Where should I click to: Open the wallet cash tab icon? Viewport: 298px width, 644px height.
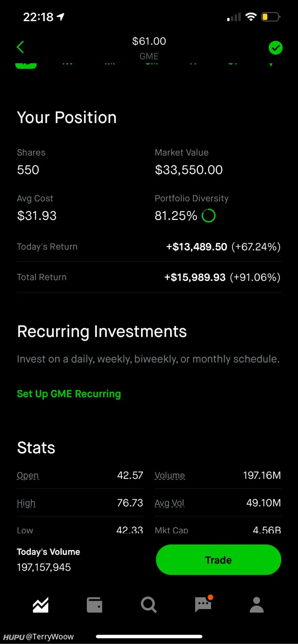pos(94,605)
